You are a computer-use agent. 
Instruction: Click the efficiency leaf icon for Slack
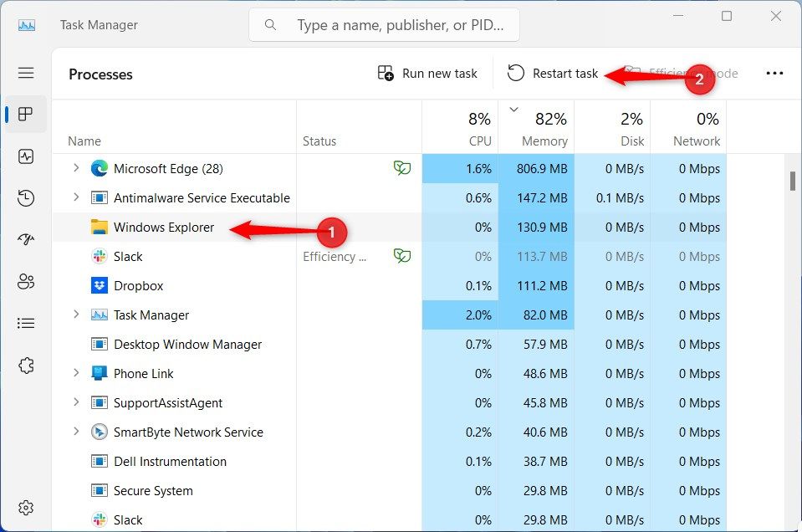pos(402,256)
